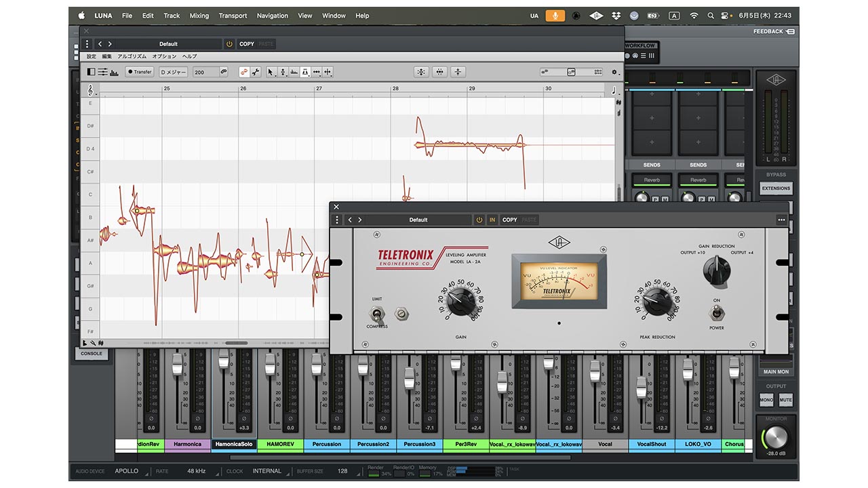Screen dimensions: 868x488
Task: Click COPY in the Melodyne header
Action: pyautogui.click(x=247, y=44)
